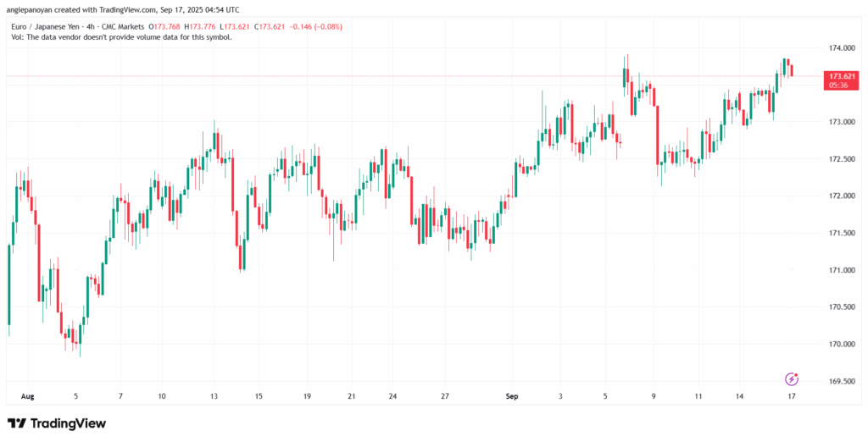This screenshot has height=442, width=868.
Task: Click the 172.000 price axis label
Action: [x=841, y=196]
